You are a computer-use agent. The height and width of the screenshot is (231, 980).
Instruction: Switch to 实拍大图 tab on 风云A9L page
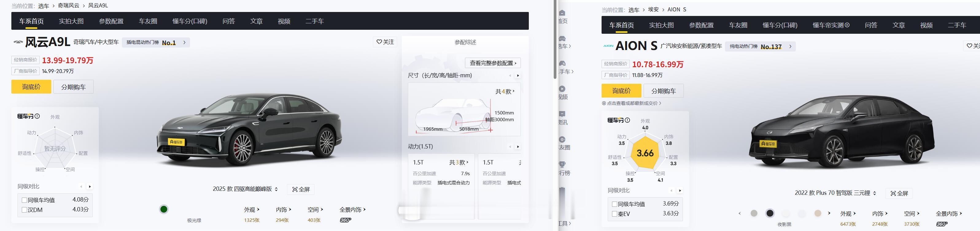click(x=71, y=21)
